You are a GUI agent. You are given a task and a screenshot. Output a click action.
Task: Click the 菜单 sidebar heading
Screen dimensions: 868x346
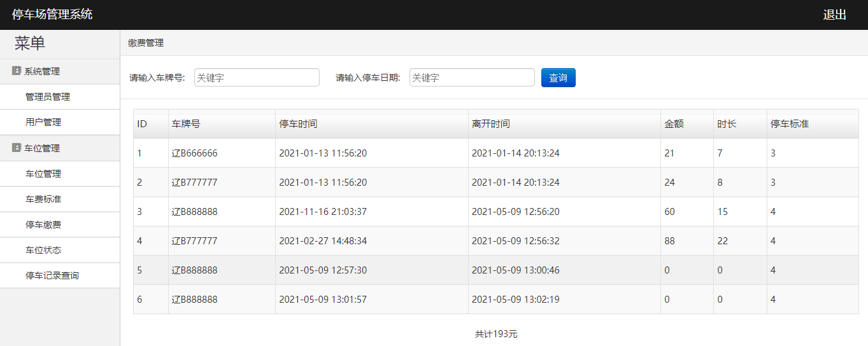30,43
